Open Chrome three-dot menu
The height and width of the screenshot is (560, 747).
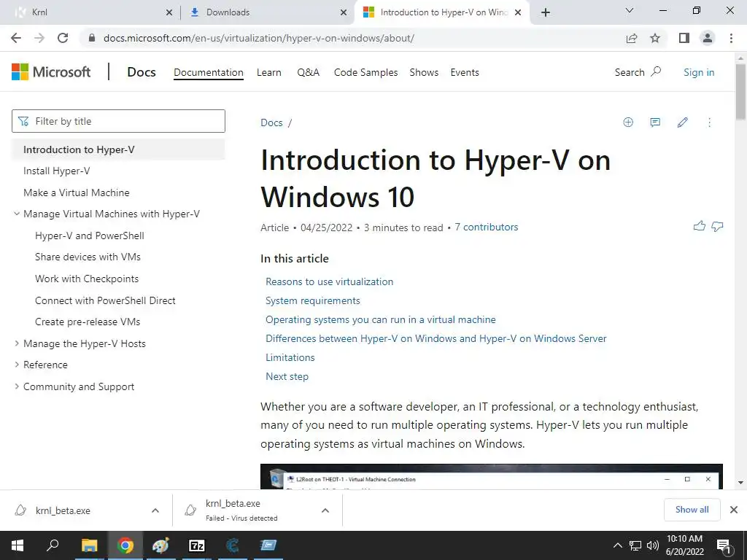pyautogui.click(x=731, y=38)
